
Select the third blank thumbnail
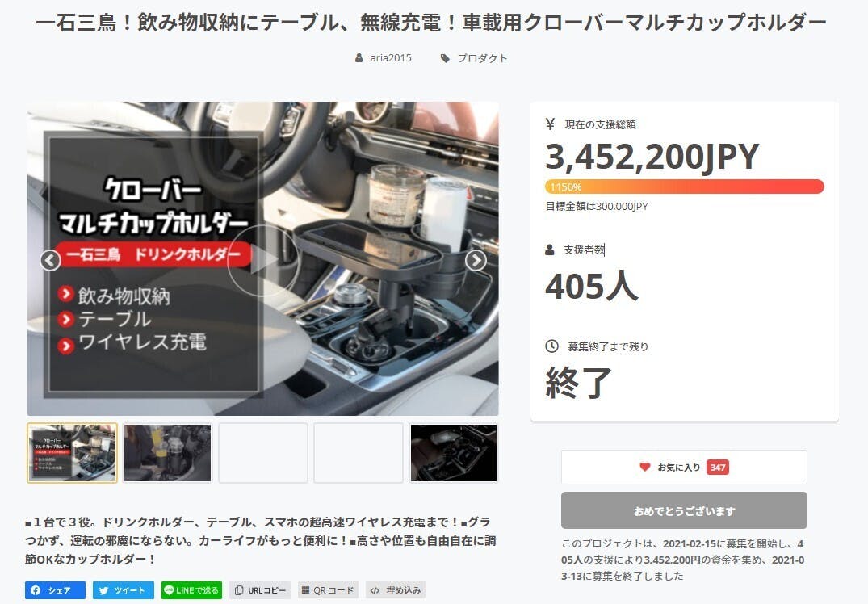pos(263,453)
